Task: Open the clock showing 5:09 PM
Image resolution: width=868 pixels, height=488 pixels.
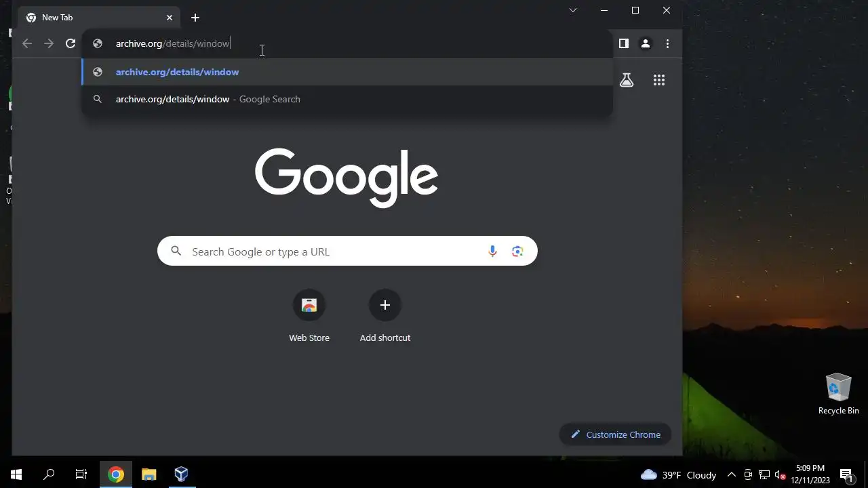Action: click(810, 474)
